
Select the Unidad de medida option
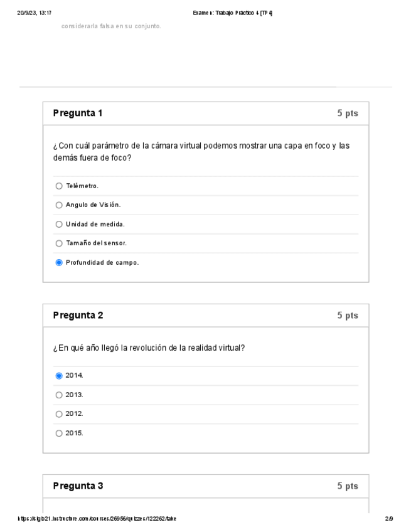coord(59,224)
